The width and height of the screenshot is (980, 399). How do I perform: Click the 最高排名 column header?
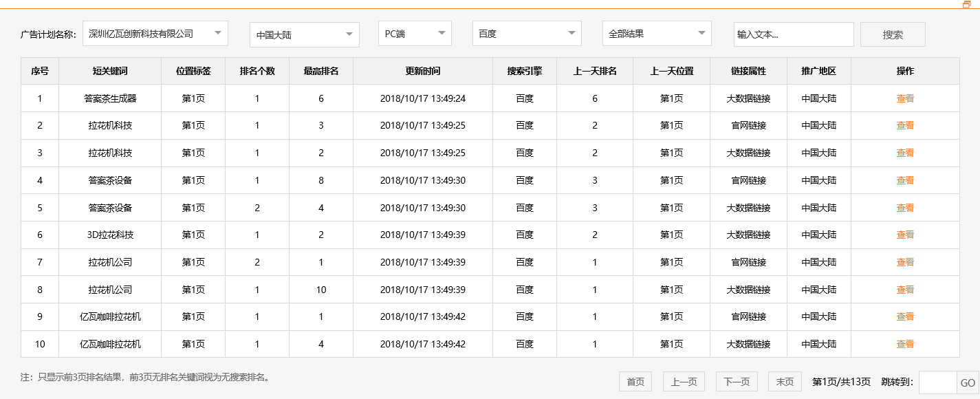(320, 71)
